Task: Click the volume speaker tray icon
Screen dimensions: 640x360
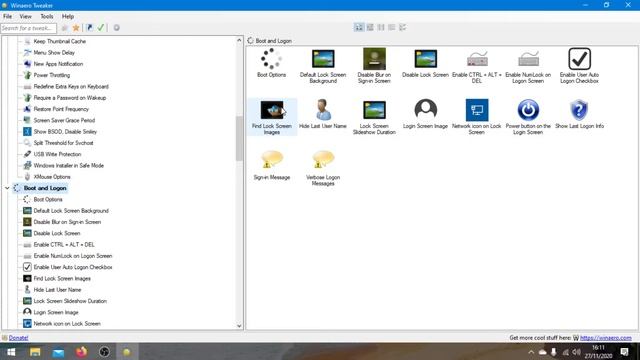Action: pos(576,352)
